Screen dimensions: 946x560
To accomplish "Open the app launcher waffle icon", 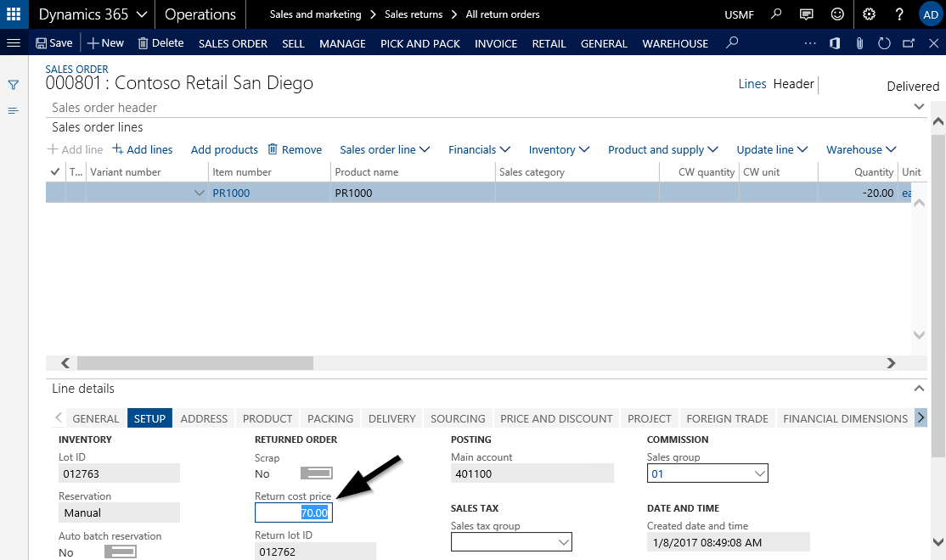I will 14,14.
